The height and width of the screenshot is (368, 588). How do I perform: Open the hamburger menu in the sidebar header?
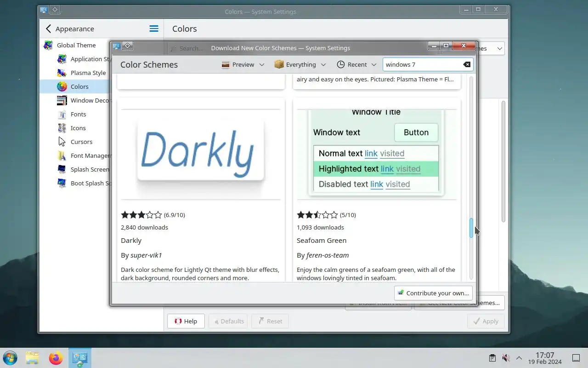[154, 29]
